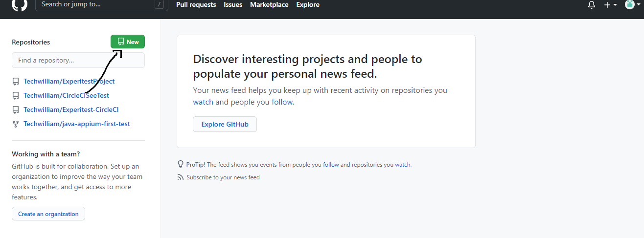The image size is (644, 238).
Task: Click the slash shortcut key in search
Action: [159, 4]
